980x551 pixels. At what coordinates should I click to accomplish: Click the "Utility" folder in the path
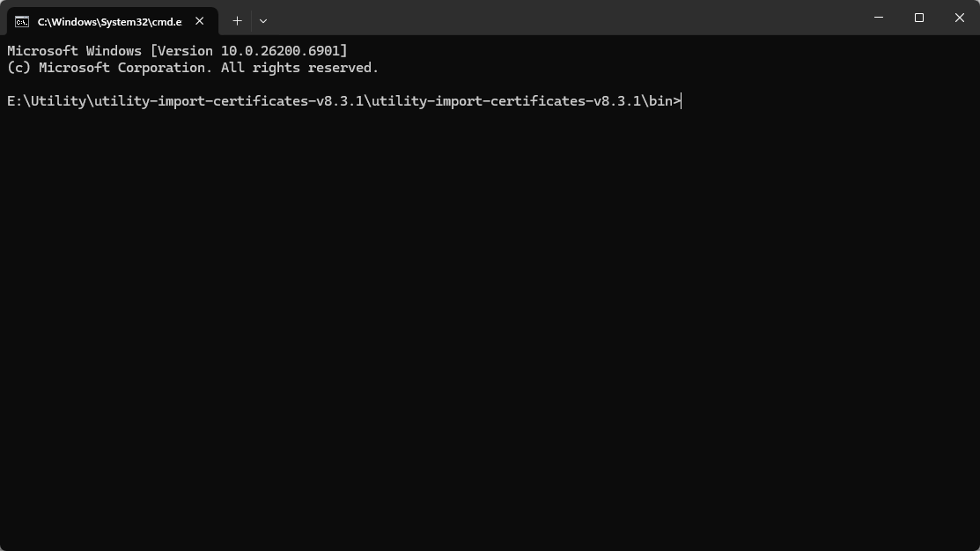(58, 101)
